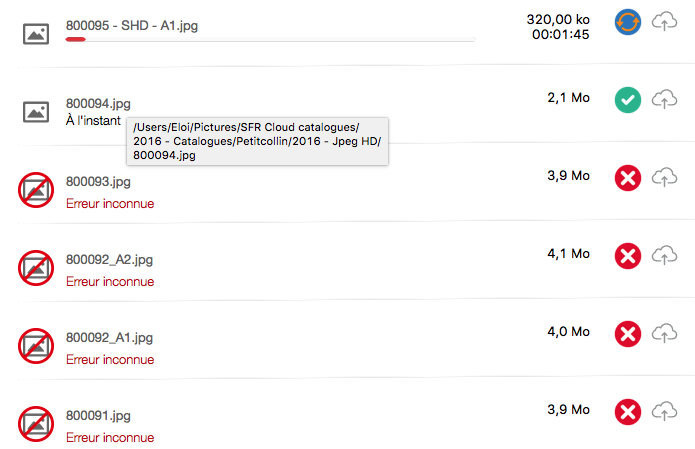Click the upload progress bar for 800095
Image resolution: width=695 pixels, height=449 pixels.
coord(270,40)
